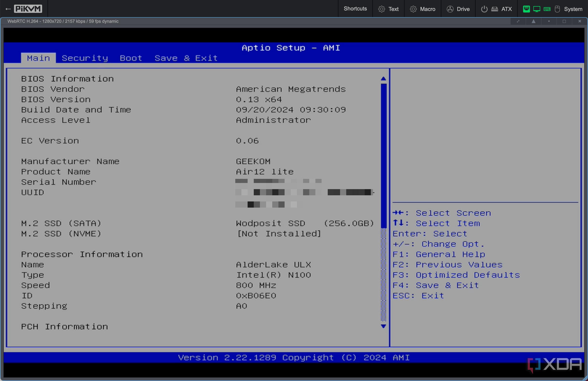This screenshot has height=381, width=588.
Task: Click the ATX power button icon
Action: [x=484, y=9]
